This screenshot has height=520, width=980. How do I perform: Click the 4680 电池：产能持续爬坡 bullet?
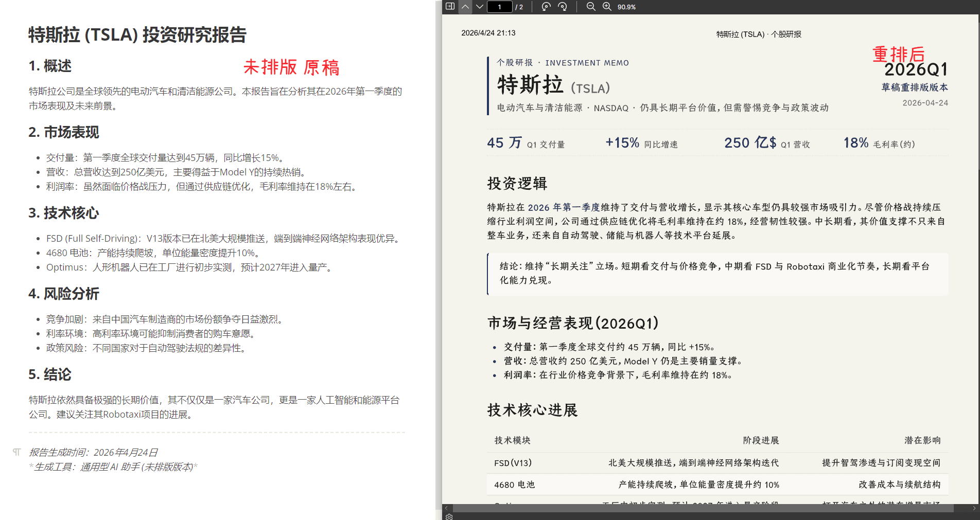155,253
